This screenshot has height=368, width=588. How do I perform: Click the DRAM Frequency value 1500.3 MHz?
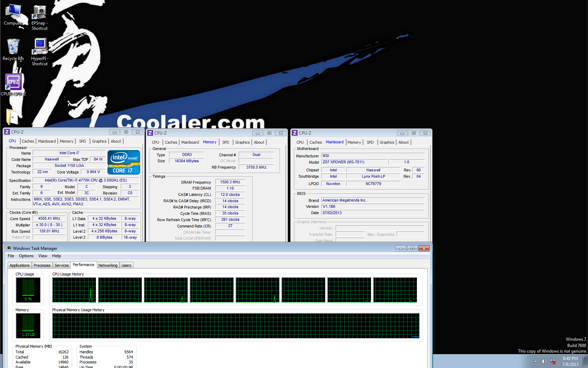(x=230, y=182)
